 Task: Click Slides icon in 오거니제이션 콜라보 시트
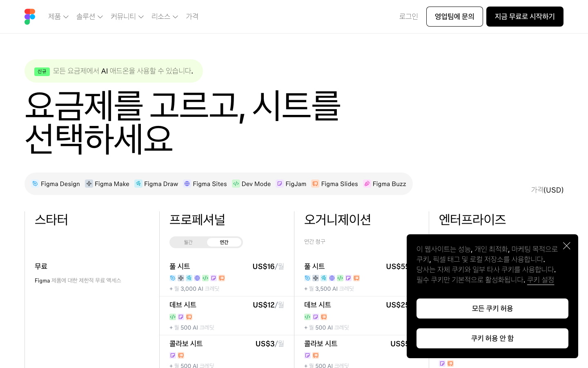coord(316,355)
